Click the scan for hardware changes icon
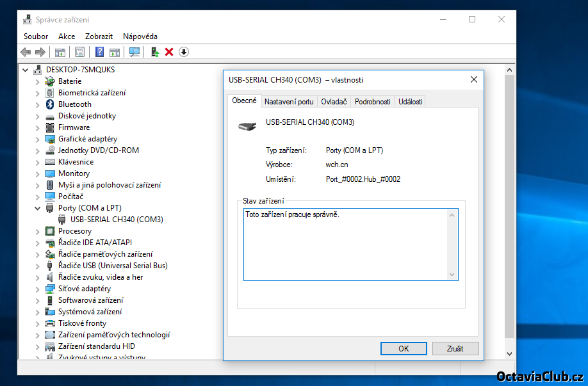This screenshot has width=588, height=386. (135, 52)
